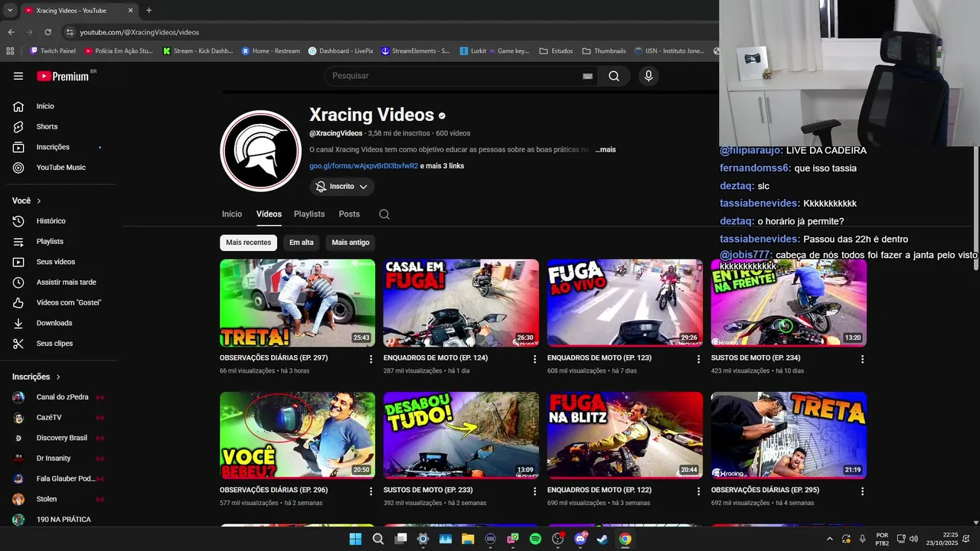Open YouTube Music in the sidebar
This screenshot has height=551, width=980.
[x=60, y=168]
